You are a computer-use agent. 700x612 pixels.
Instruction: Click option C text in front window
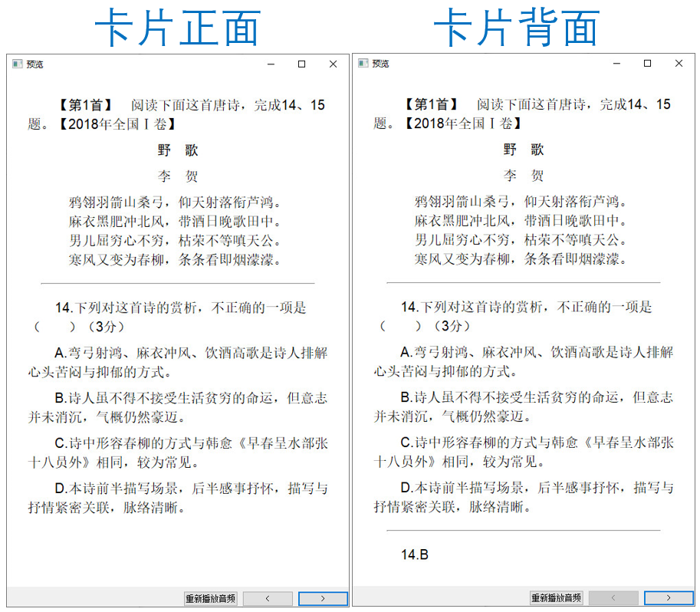[178, 452]
